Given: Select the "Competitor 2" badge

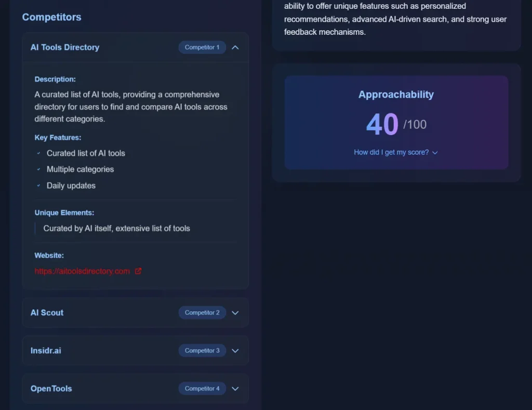Looking at the screenshot, I should (x=202, y=312).
